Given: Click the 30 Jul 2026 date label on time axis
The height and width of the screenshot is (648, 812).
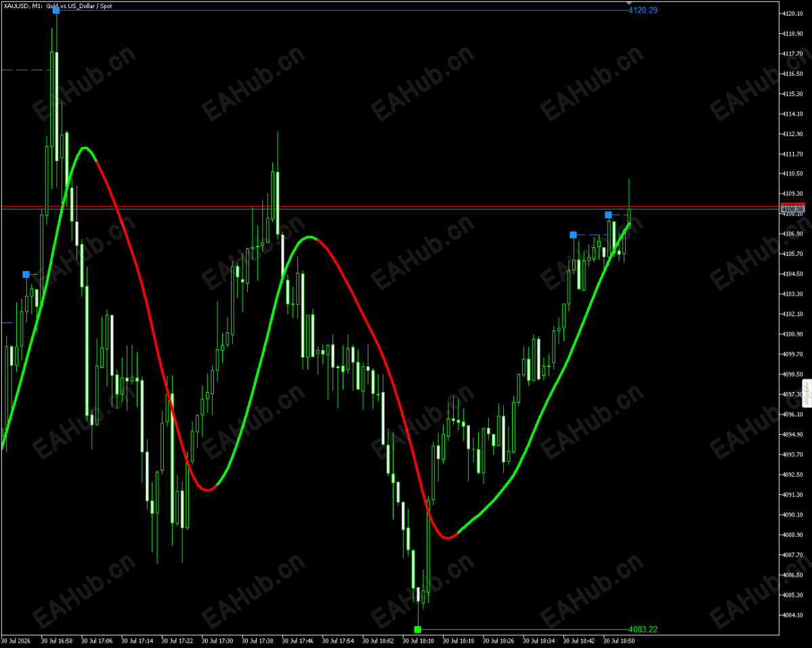Looking at the screenshot, I should tap(16, 641).
